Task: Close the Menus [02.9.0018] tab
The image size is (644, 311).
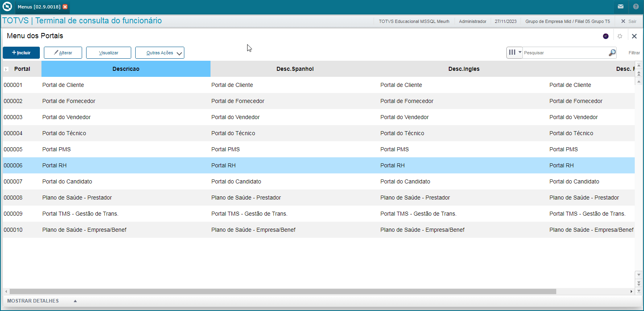Action: point(65,7)
